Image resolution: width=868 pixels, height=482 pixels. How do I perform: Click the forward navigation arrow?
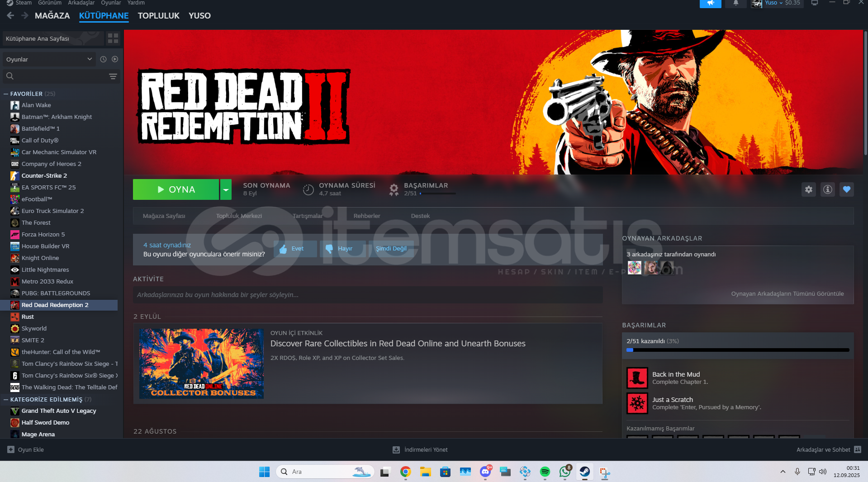[25, 15]
